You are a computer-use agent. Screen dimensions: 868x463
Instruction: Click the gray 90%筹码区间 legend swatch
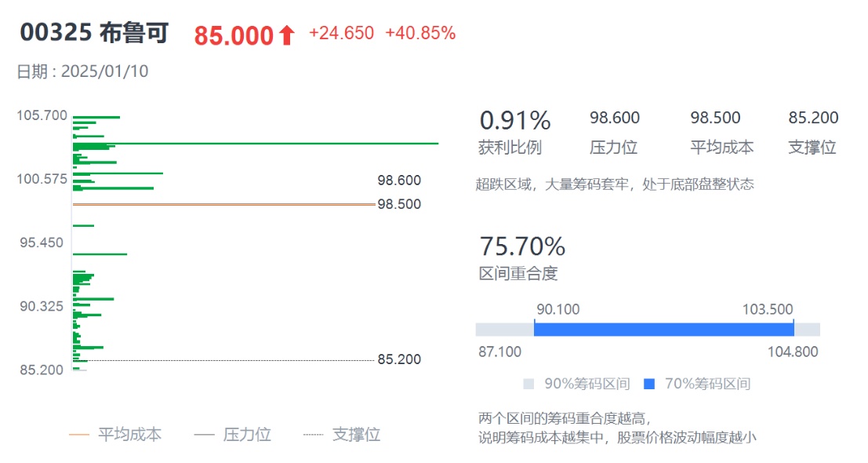pos(528,384)
